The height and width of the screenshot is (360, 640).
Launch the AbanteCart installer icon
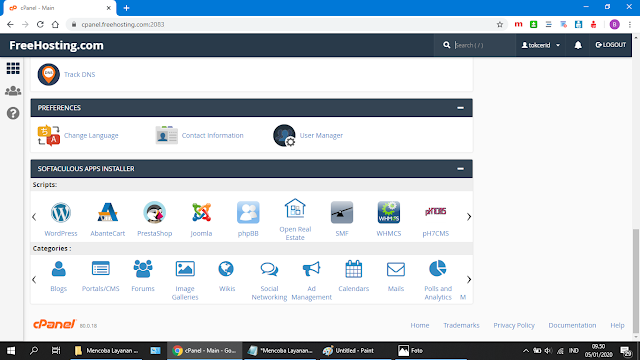tap(107, 213)
